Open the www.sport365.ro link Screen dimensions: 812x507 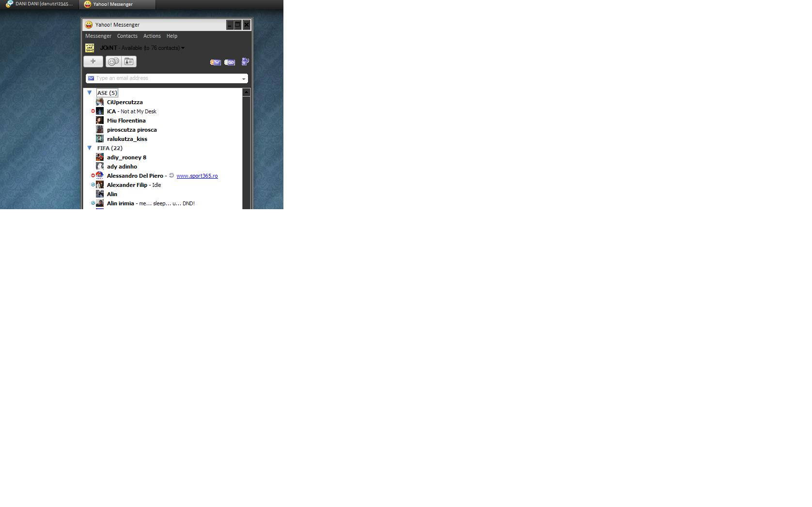tap(197, 176)
